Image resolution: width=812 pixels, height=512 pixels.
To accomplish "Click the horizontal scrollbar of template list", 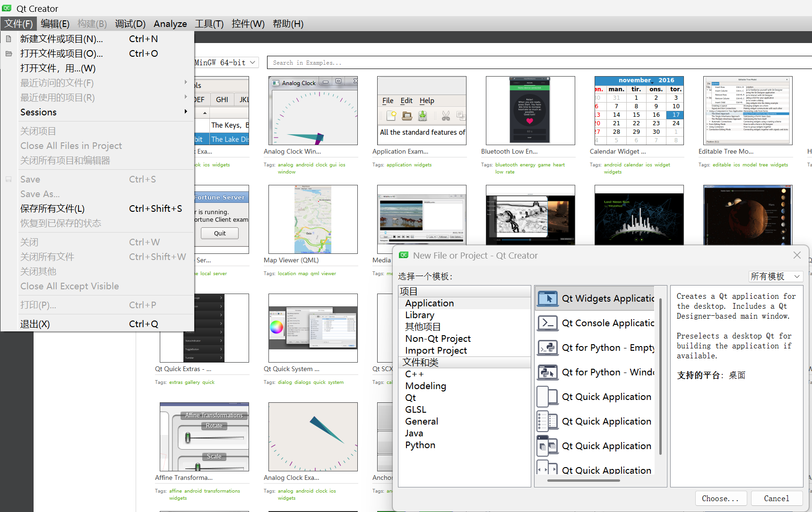I will pos(583,480).
